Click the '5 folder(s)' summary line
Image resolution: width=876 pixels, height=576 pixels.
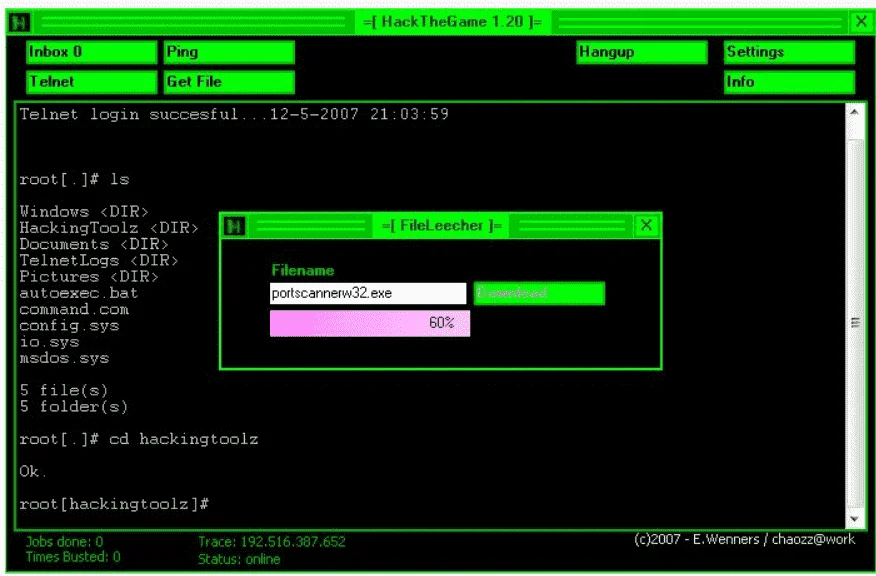pos(74,407)
